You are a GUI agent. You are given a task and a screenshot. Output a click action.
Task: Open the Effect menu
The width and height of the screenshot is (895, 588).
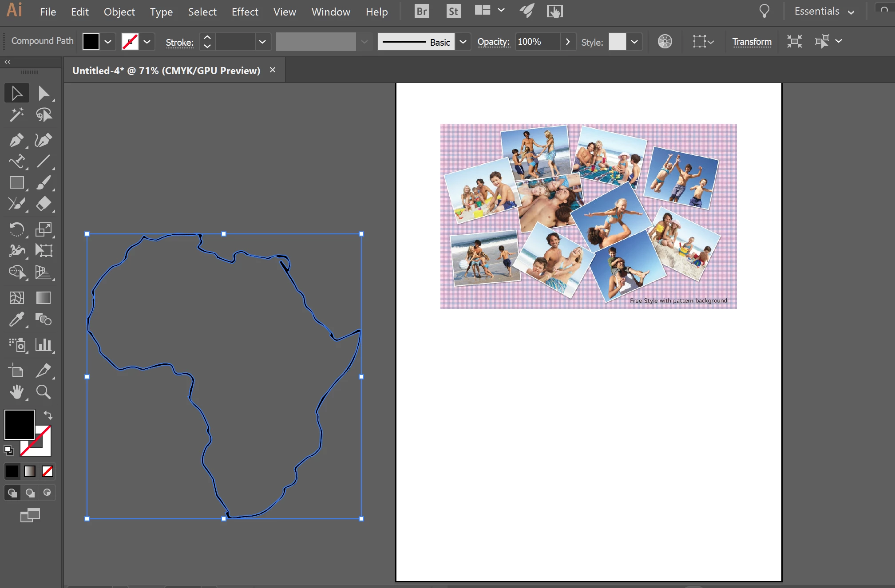245,12
